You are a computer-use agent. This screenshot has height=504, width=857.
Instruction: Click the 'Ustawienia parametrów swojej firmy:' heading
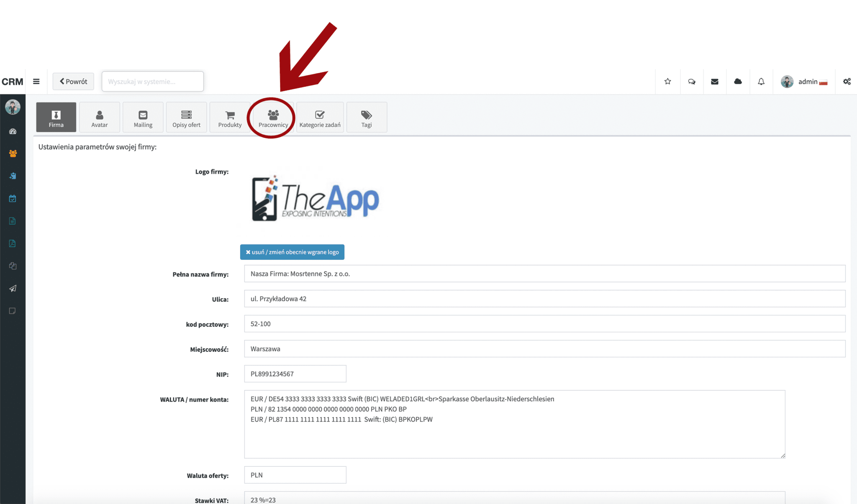(98, 147)
